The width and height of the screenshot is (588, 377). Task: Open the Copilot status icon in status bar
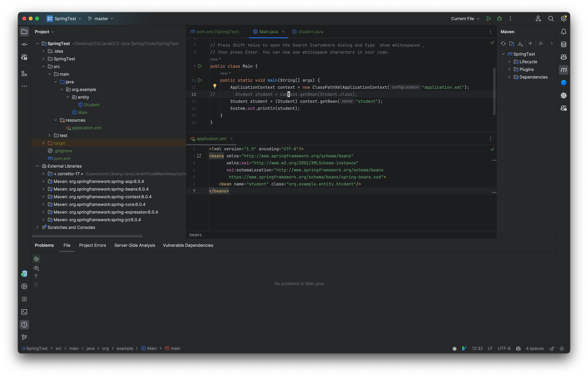point(518,348)
